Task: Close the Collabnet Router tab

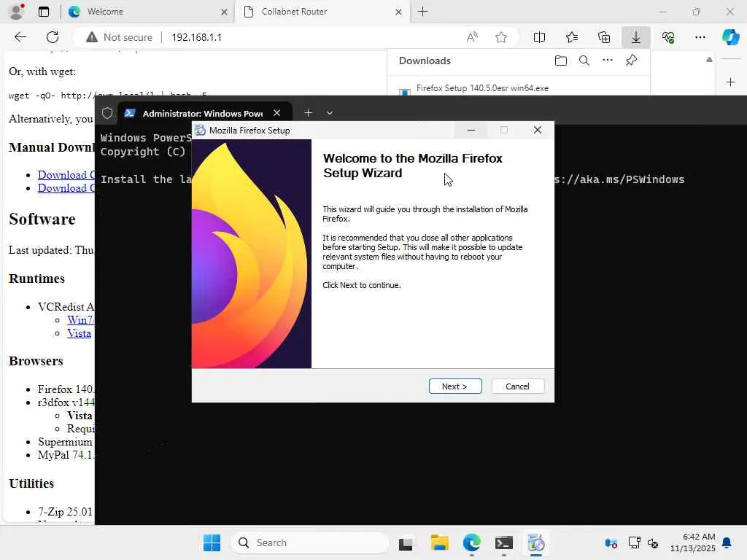Action: click(x=398, y=12)
